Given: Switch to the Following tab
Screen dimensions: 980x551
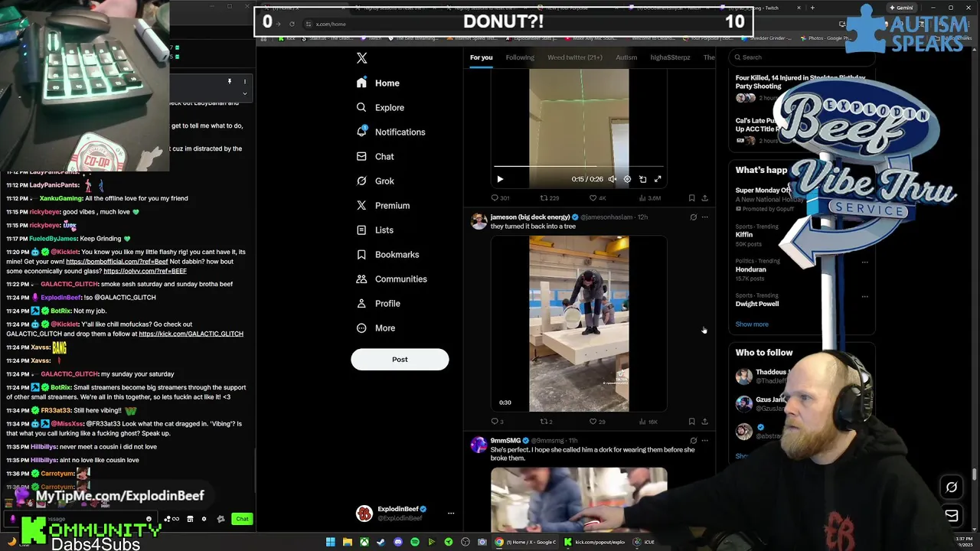Looking at the screenshot, I should (x=520, y=57).
